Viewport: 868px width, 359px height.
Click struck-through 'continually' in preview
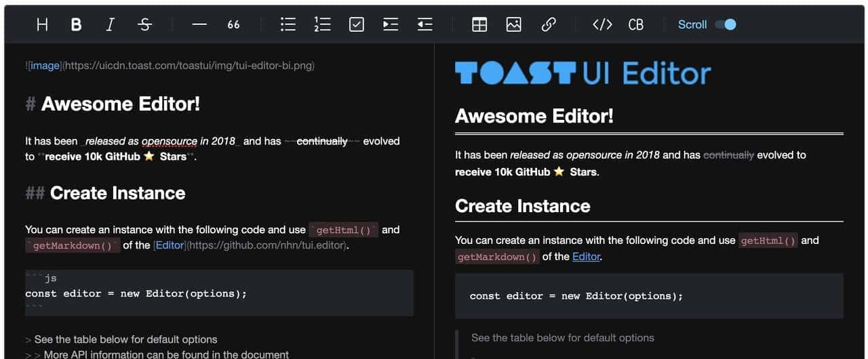(728, 154)
